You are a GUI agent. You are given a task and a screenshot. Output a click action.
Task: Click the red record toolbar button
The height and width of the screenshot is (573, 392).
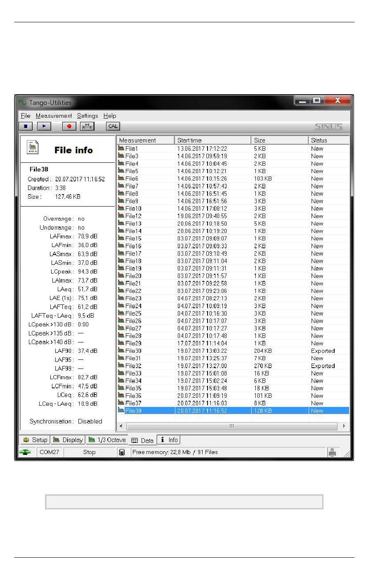pos(69,126)
